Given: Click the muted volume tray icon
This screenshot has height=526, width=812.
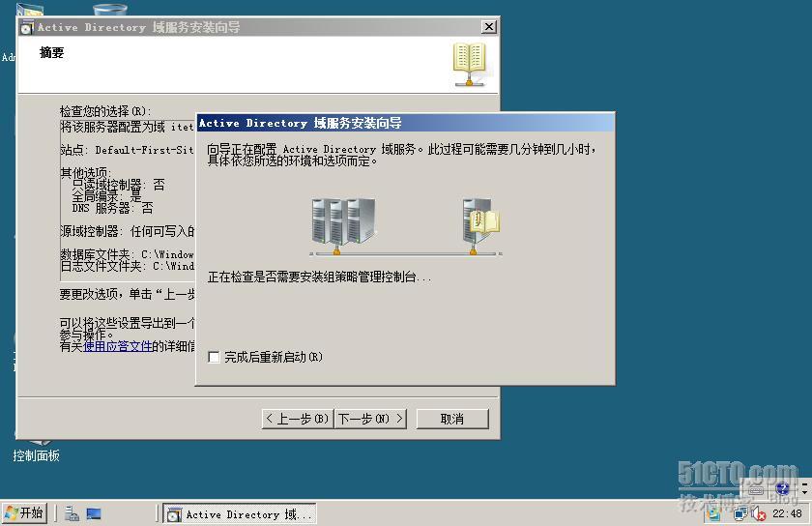Looking at the screenshot, I should coord(759,514).
